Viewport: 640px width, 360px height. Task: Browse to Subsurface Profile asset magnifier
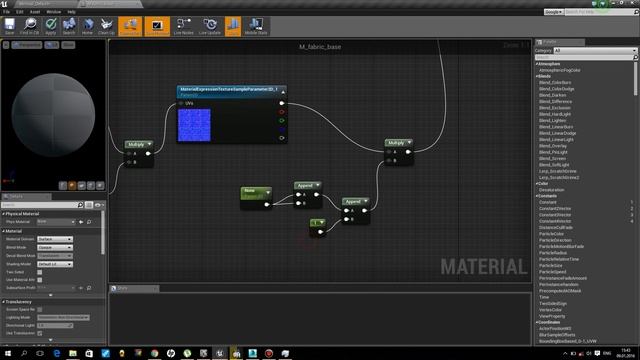pos(89,288)
